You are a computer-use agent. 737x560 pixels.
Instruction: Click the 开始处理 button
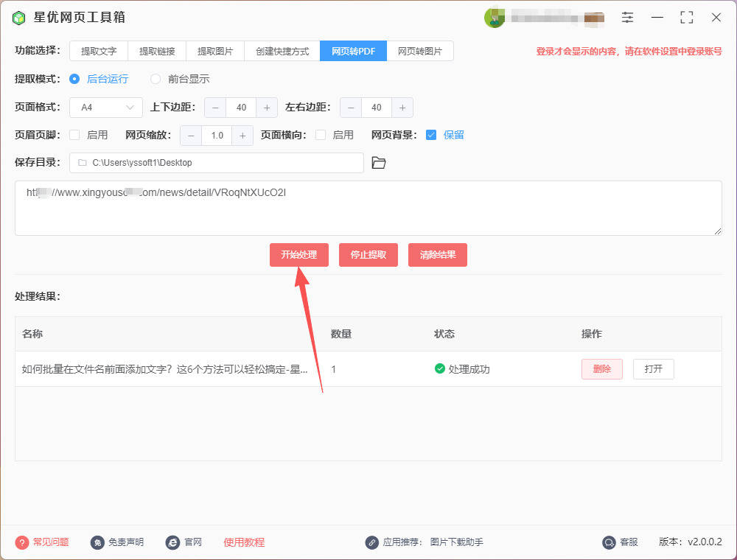point(299,255)
